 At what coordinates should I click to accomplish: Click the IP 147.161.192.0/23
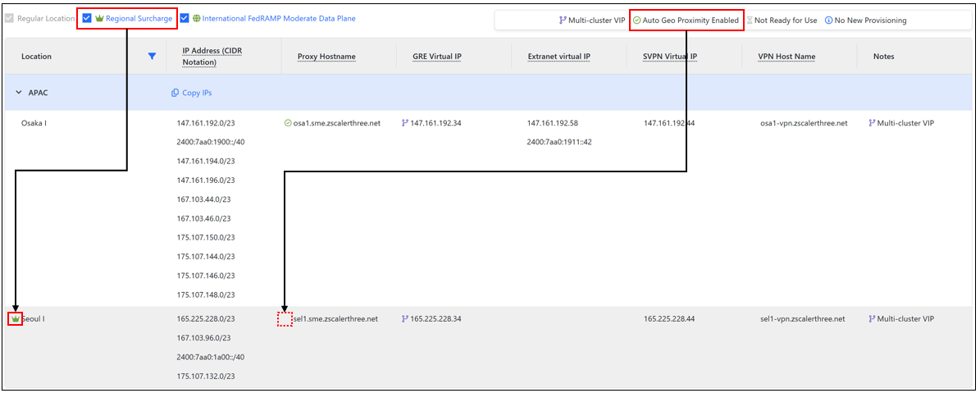click(206, 123)
